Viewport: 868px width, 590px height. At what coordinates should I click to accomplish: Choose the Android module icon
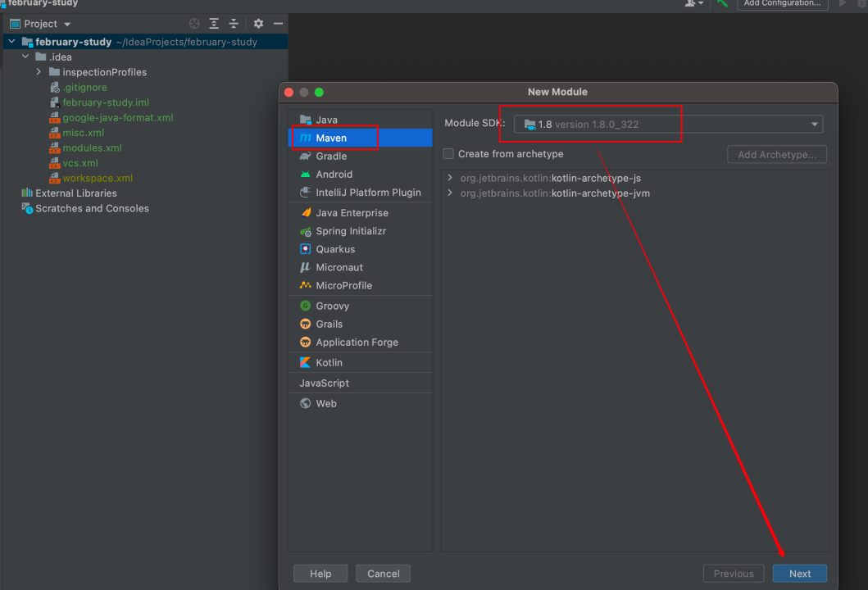(305, 175)
